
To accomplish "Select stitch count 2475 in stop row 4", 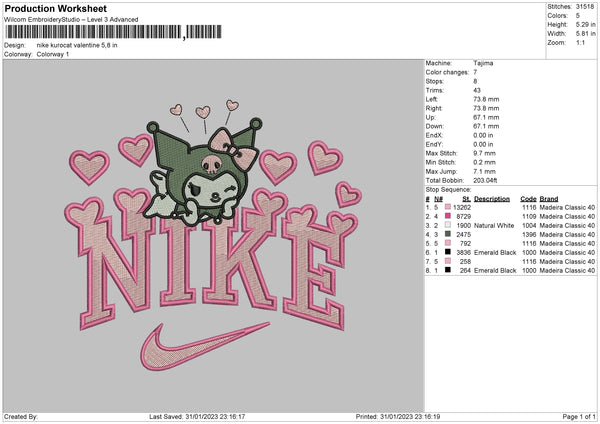I will [x=463, y=235].
